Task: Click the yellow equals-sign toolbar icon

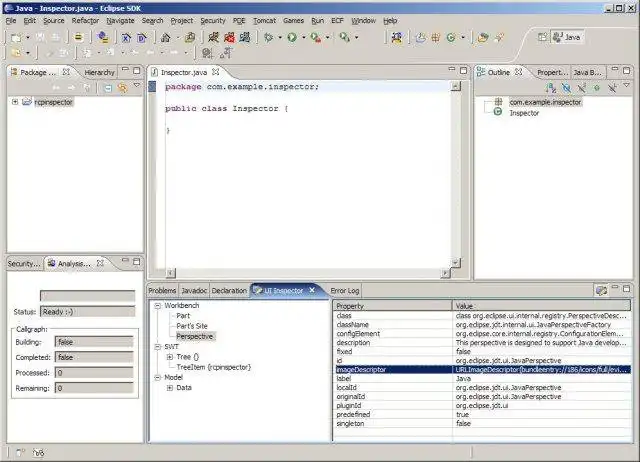Action: pos(78,38)
